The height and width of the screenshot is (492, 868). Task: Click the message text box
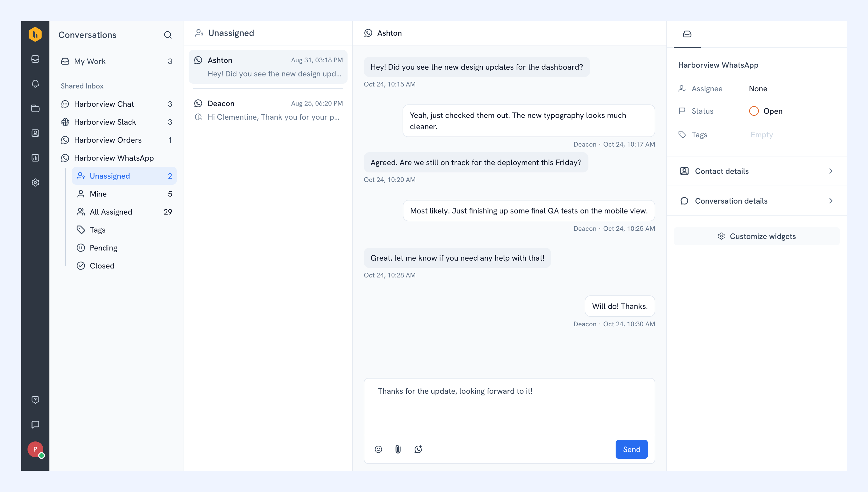point(509,407)
